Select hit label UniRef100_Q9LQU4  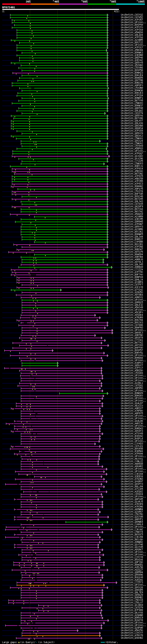(x=132, y=35)
